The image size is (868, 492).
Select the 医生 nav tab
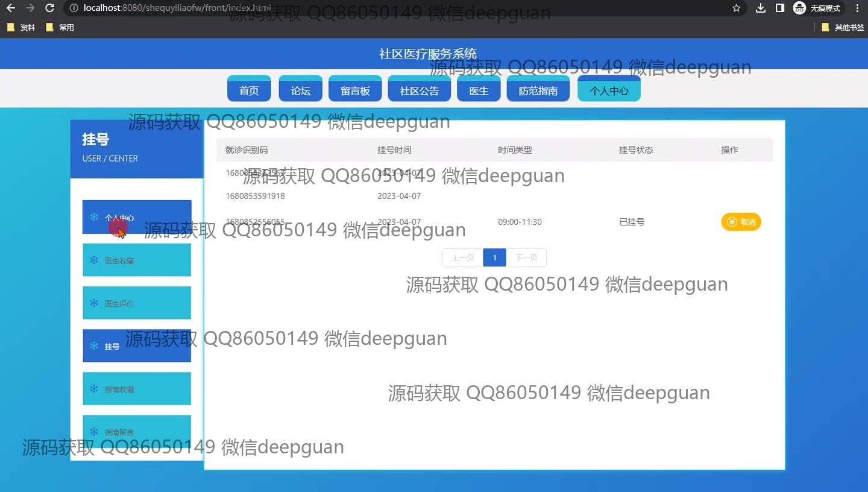click(479, 90)
